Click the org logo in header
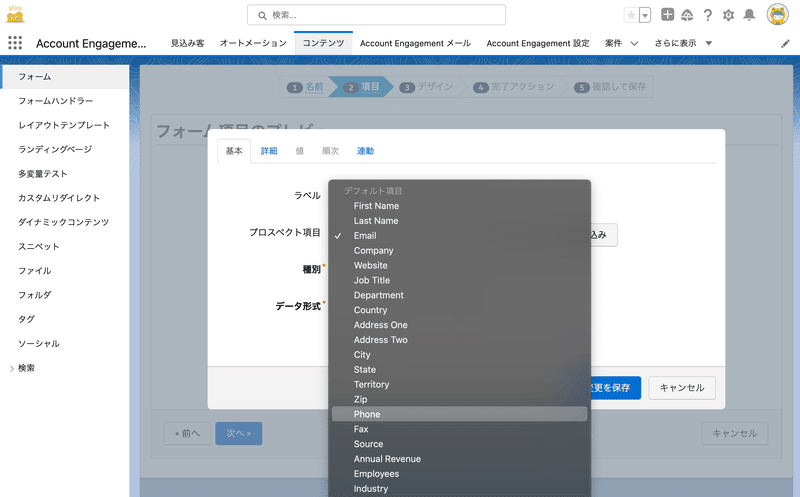800x497 pixels. coord(15,14)
